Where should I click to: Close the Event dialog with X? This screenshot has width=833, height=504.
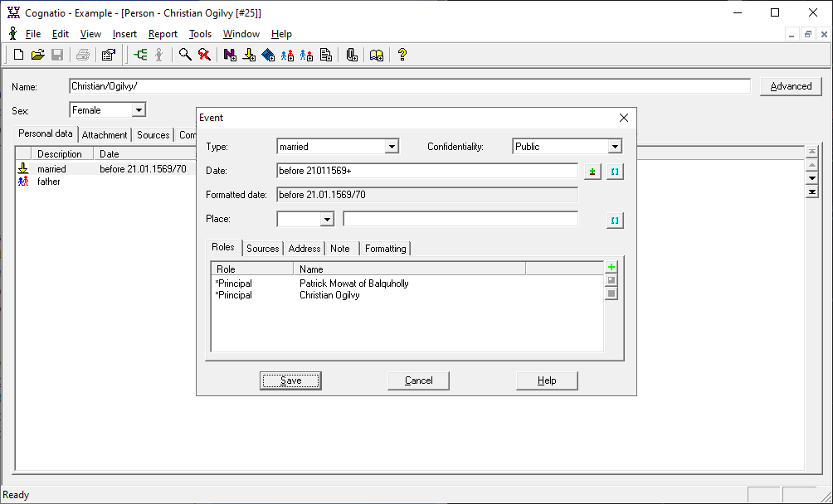624,118
